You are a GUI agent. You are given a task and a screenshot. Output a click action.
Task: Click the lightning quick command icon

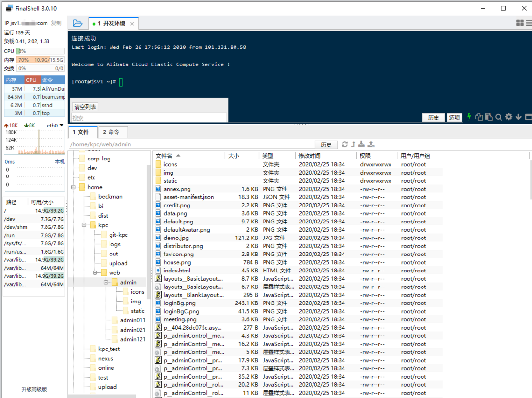469,117
